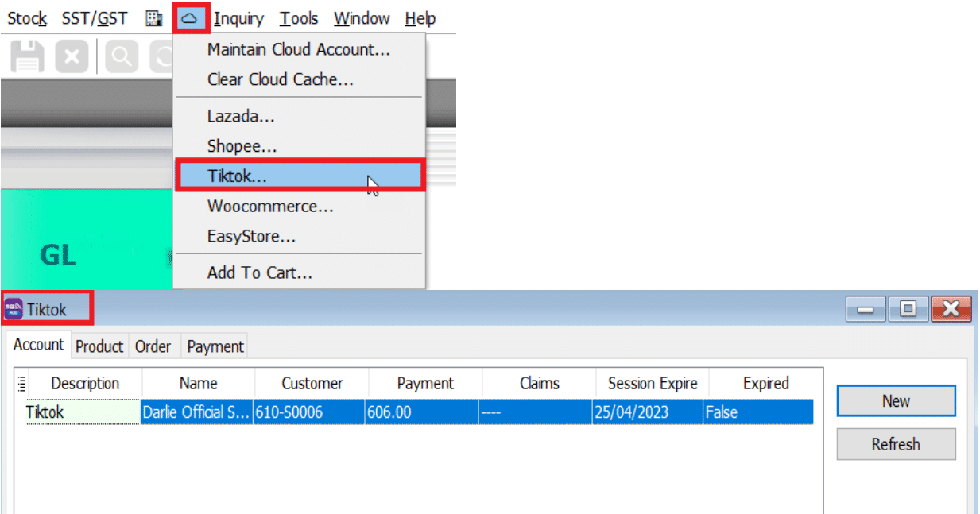Open Shopee from the cloud menu
This screenshot has height=514, width=980.
242,146
